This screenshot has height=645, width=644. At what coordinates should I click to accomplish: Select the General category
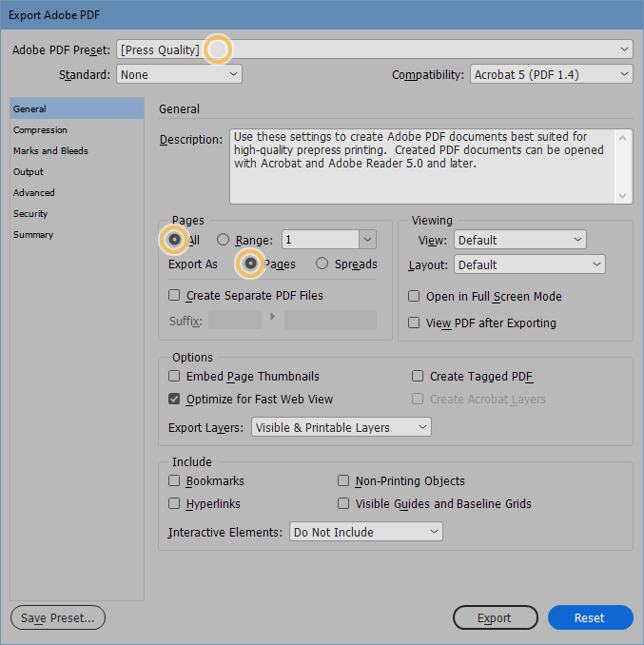click(x=77, y=108)
